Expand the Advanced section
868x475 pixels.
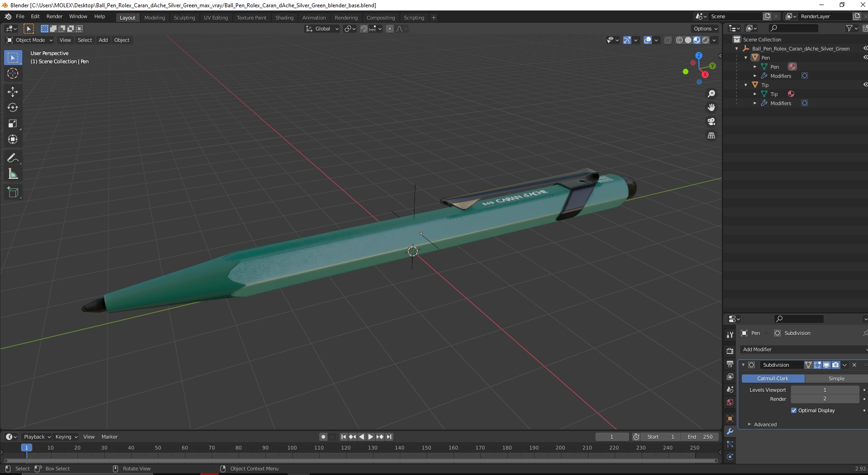(x=765, y=424)
